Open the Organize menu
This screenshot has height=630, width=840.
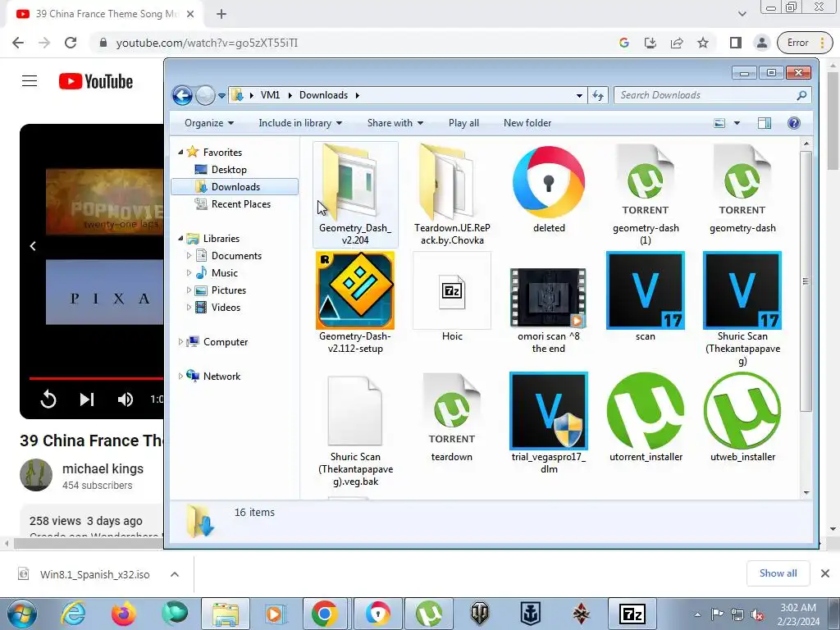tap(209, 123)
